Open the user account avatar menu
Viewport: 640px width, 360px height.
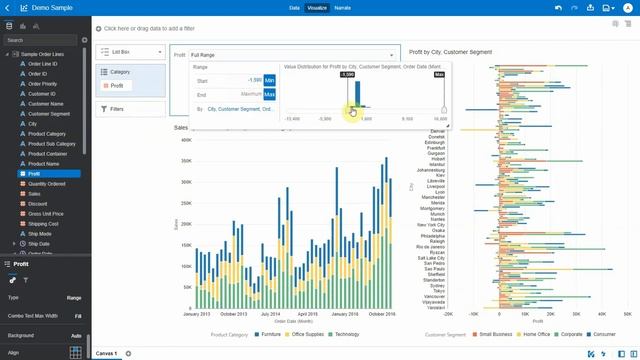coord(628,8)
